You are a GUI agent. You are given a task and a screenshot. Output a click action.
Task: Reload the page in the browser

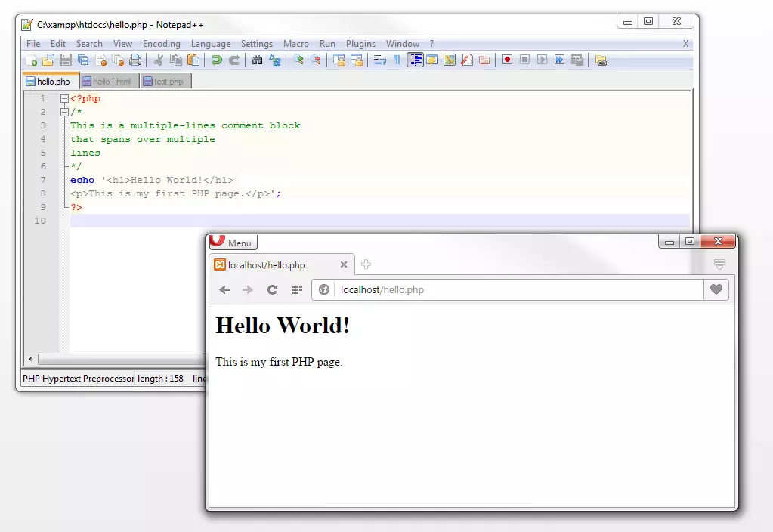coord(273,289)
